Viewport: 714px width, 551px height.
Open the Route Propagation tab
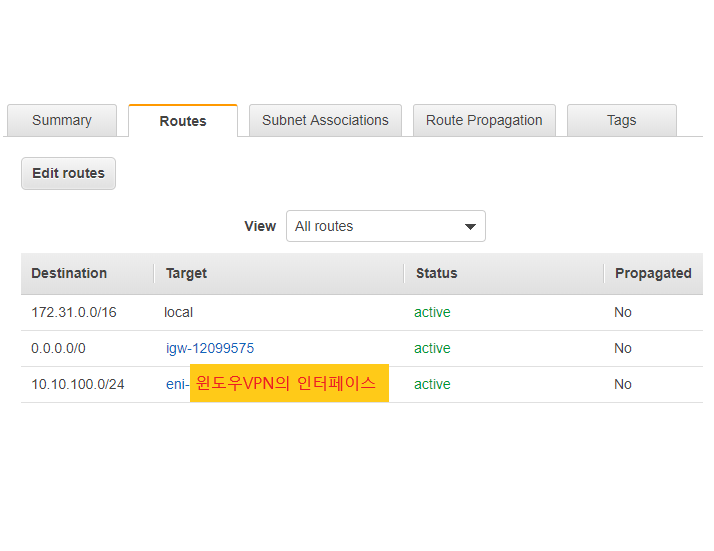(484, 120)
